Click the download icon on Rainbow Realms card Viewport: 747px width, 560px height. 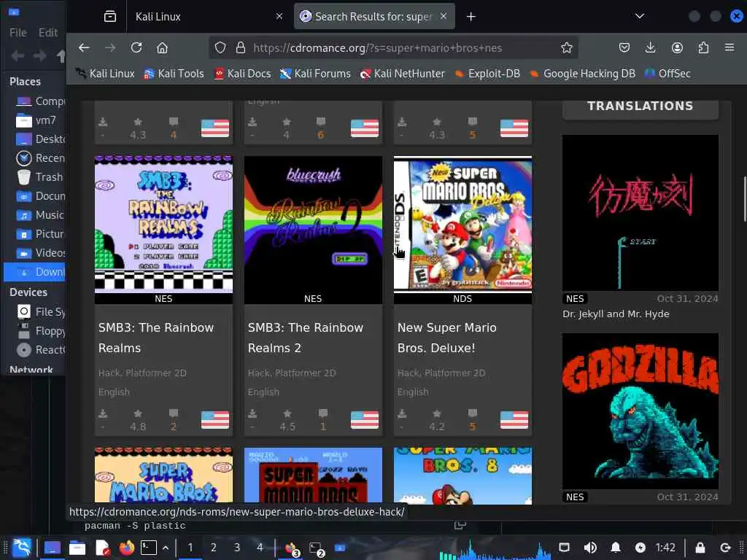tap(103, 413)
